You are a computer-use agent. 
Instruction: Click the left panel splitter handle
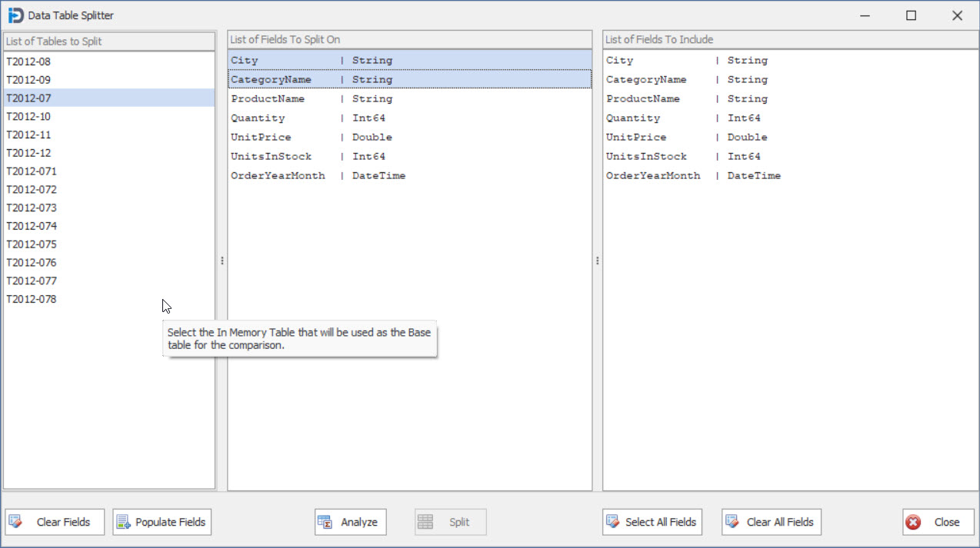tap(222, 261)
